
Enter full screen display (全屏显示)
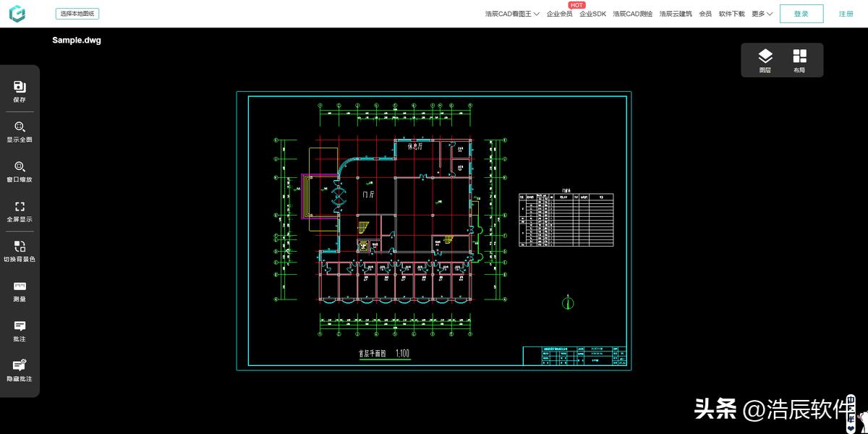tap(20, 211)
